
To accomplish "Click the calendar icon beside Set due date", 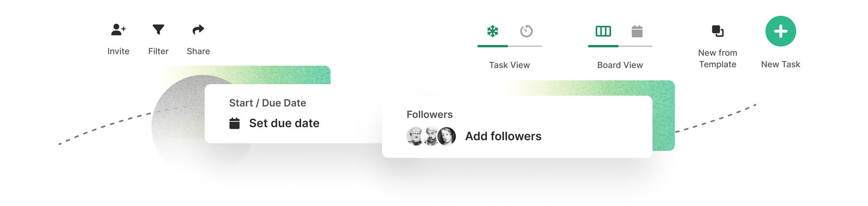I will (x=234, y=123).
